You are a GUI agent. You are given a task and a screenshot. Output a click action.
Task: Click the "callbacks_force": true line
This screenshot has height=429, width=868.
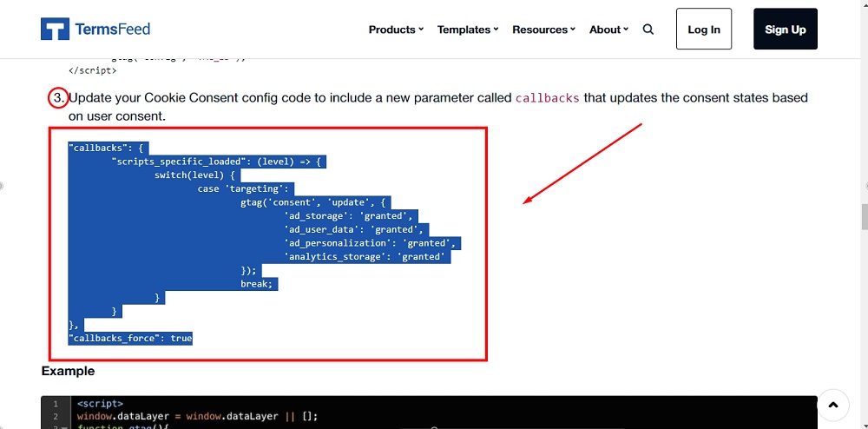pyautogui.click(x=130, y=338)
